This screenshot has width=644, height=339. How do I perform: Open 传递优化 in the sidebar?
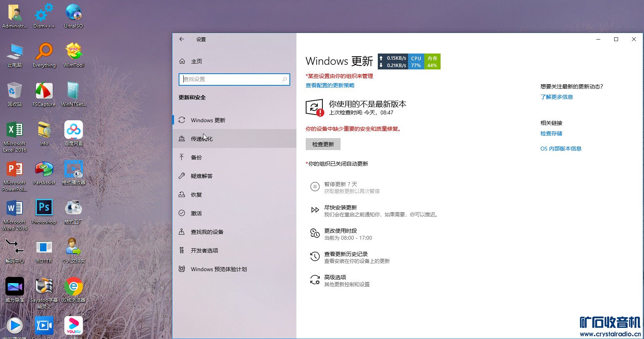[234, 139]
